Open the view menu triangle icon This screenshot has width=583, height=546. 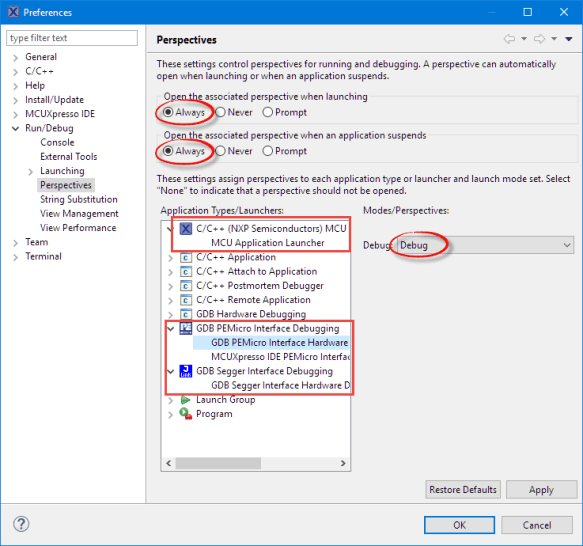tap(568, 39)
